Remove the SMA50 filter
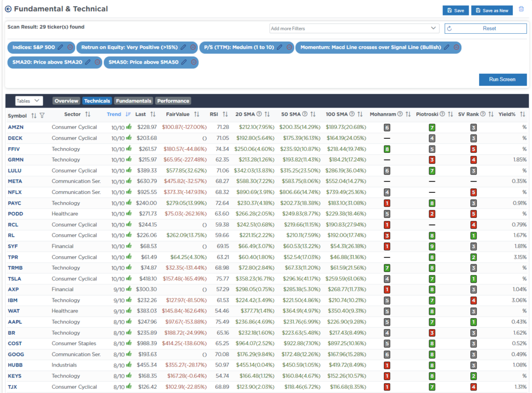Viewport: 532px width, 393px height. (194, 62)
